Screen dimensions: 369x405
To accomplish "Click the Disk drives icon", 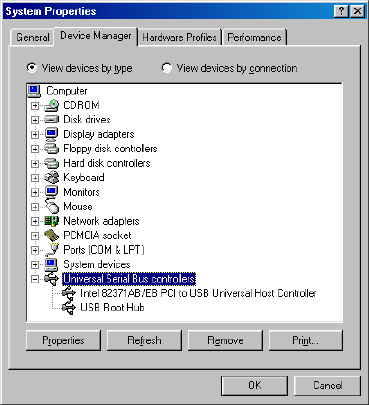I will click(52, 120).
